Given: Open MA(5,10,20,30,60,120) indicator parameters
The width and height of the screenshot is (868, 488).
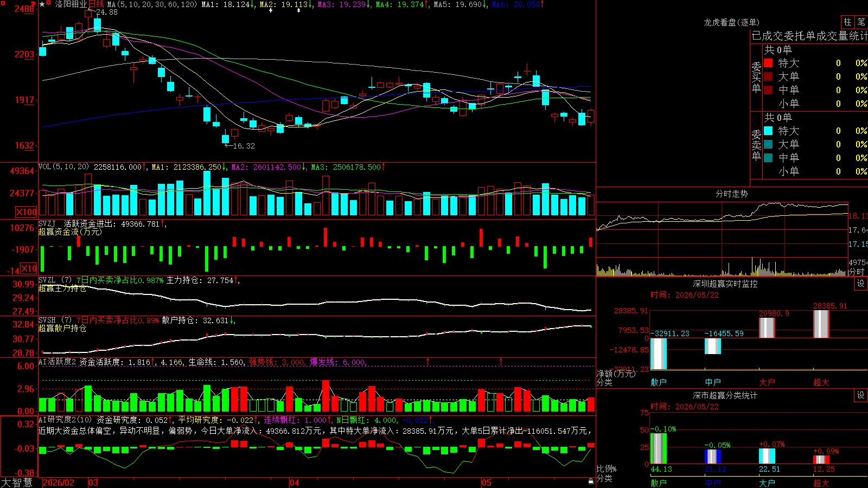Looking at the screenshot, I should 152,4.
